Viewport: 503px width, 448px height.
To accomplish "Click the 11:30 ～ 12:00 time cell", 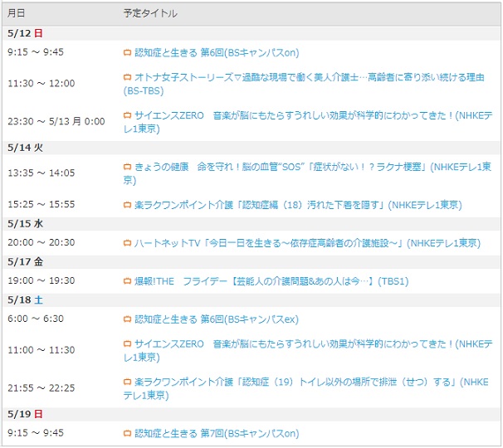I will point(42,84).
